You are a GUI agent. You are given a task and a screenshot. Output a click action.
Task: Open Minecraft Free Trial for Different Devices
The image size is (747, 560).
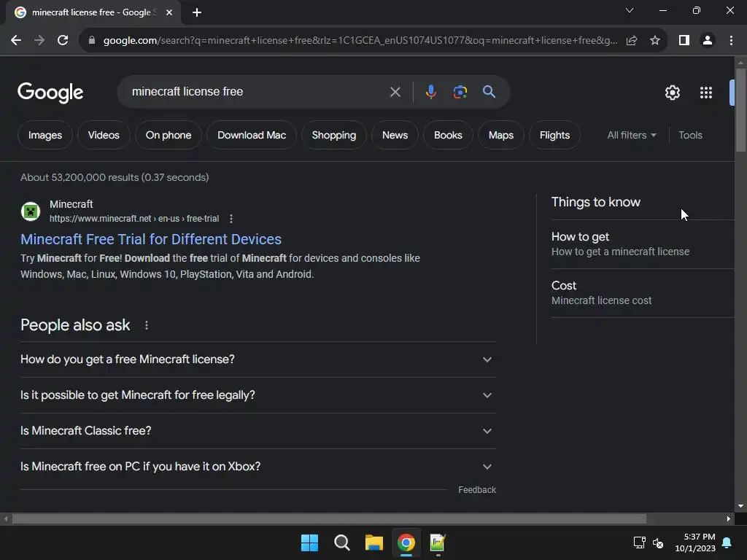[151, 239]
